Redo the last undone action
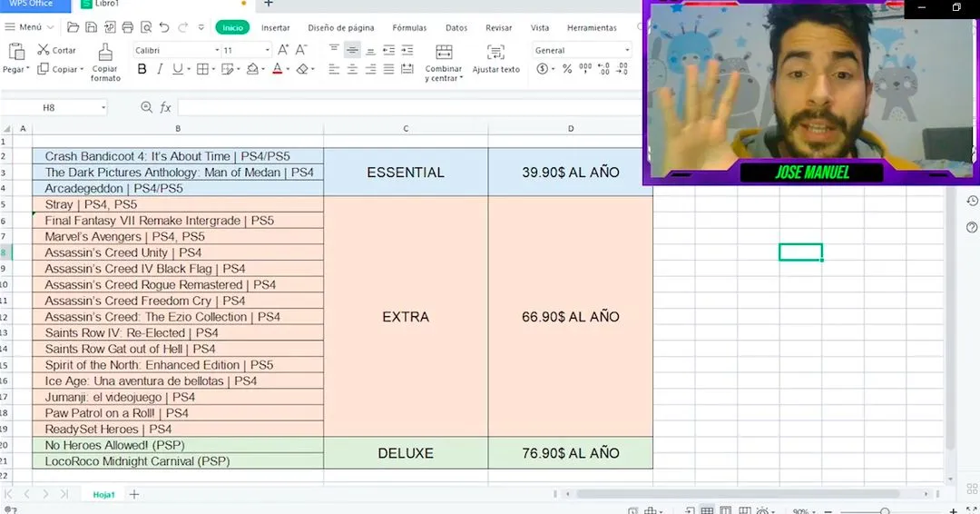Screen dimensions: 980x514 183,27
